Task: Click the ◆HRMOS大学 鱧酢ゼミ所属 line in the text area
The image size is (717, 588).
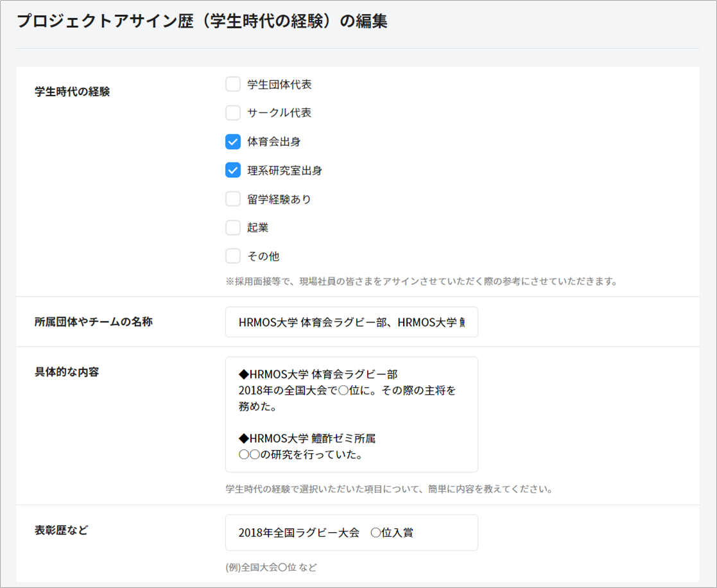Action: 307,438
